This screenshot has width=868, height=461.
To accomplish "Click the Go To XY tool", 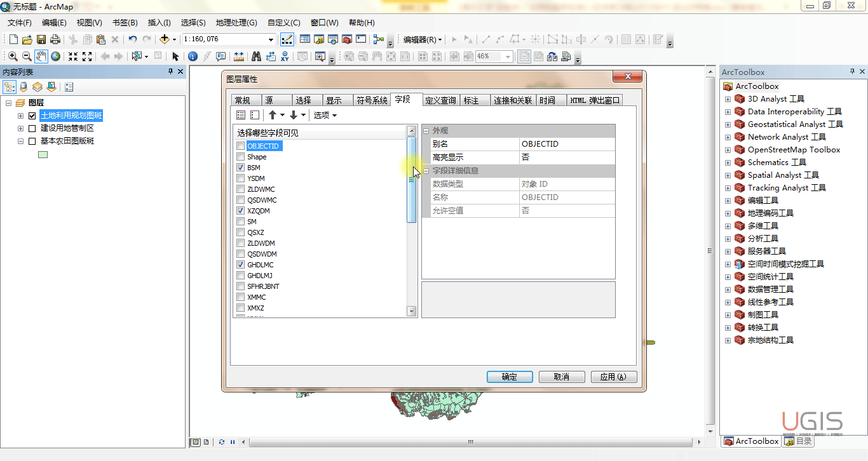I will point(285,57).
